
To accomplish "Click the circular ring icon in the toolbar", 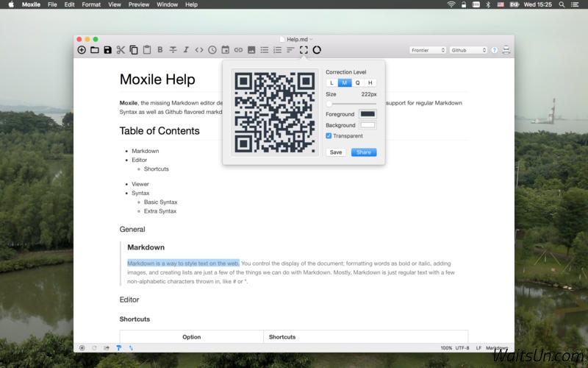I will [317, 50].
